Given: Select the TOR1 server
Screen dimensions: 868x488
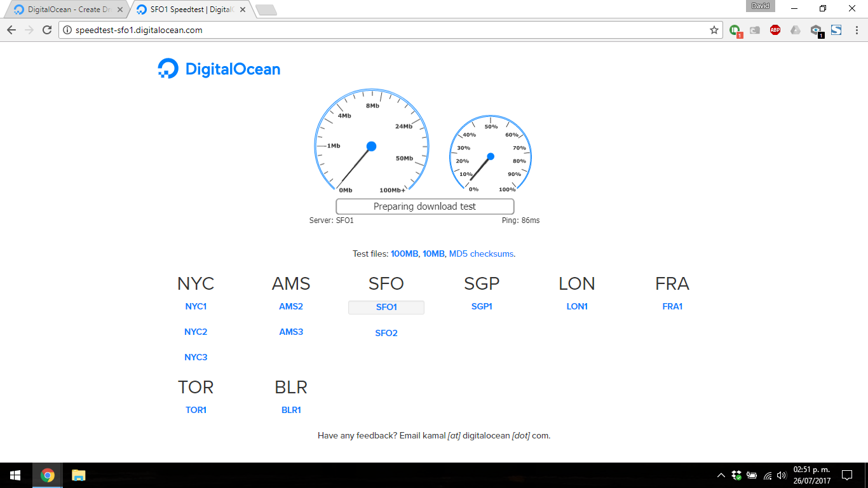Looking at the screenshot, I should click(x=196, y=410).
